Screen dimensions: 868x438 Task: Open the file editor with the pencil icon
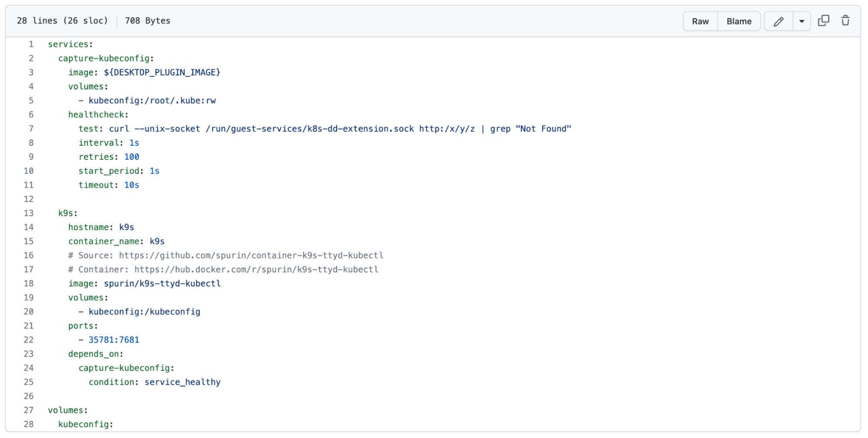(778, 21)
